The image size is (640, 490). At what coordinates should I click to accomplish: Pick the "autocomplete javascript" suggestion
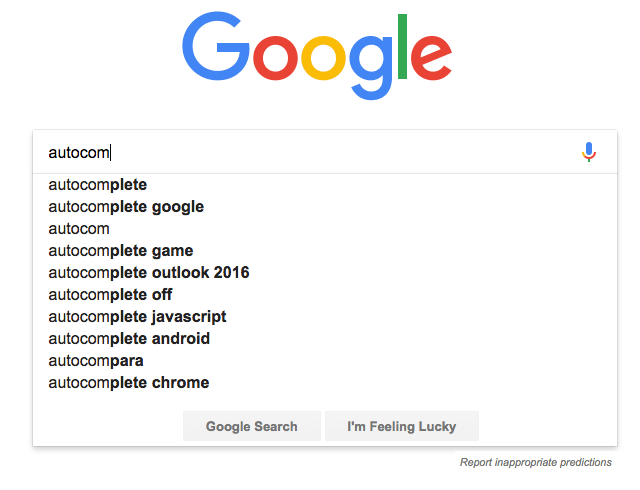pyautogui.click(x=137, y=317)
